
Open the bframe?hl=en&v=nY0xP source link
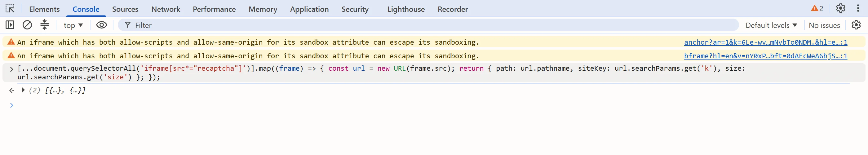point(766,56)
